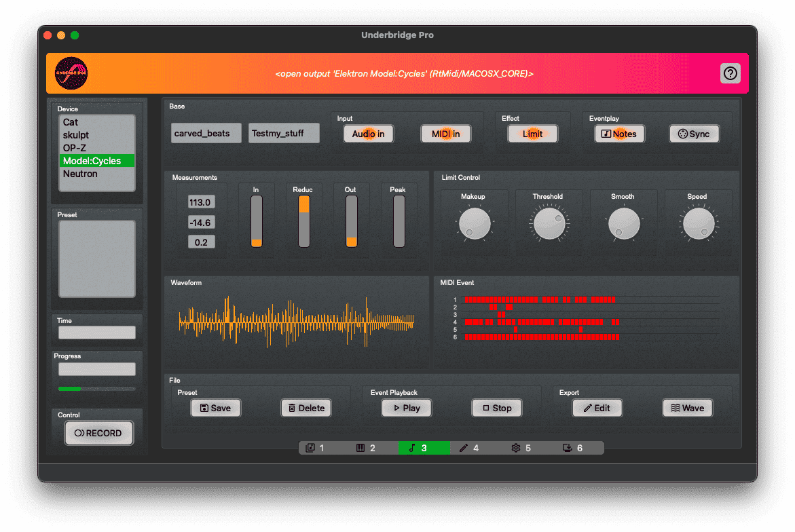
Task: Delete the preset with Delete button
Action: click(306, 408)
